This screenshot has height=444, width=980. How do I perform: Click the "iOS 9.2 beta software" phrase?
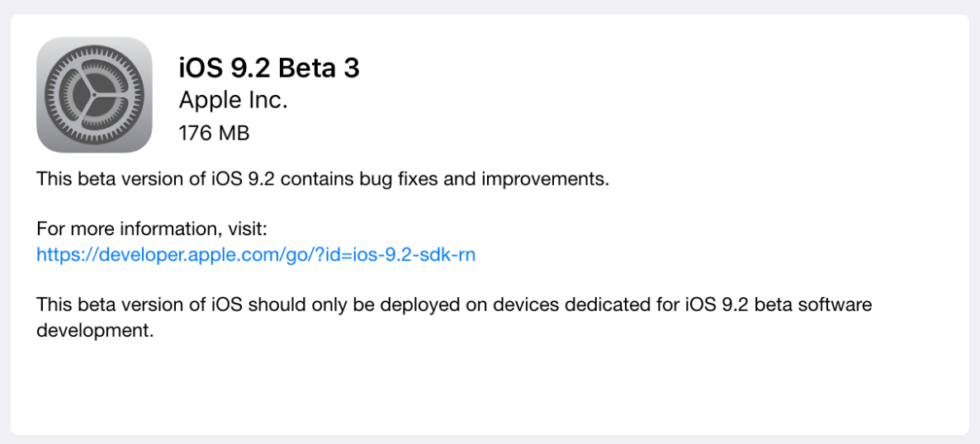[x=778, y=305]
